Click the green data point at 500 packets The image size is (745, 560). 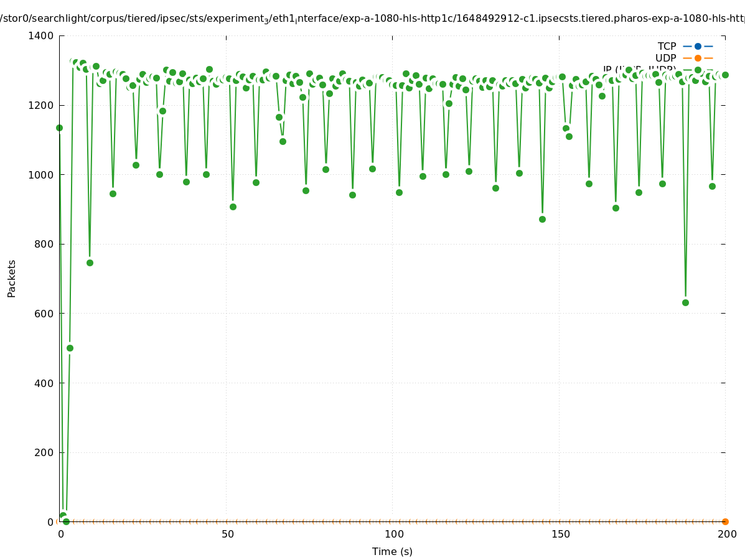click(x=70, y=348)
